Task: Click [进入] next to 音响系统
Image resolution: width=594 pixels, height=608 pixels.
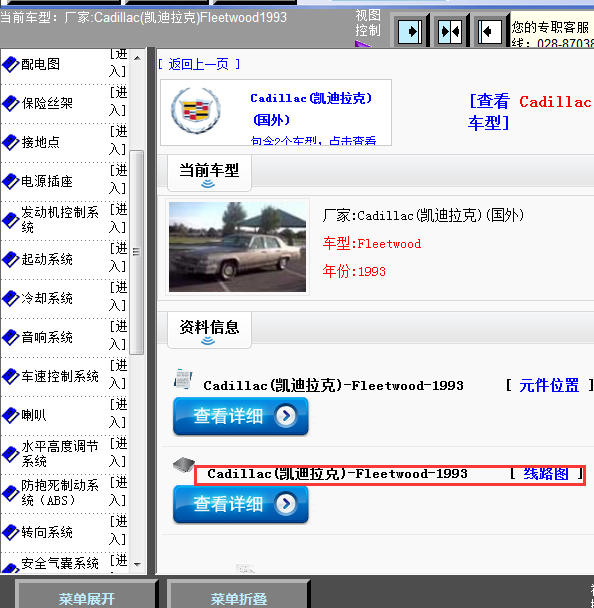Action: [118, 335]
